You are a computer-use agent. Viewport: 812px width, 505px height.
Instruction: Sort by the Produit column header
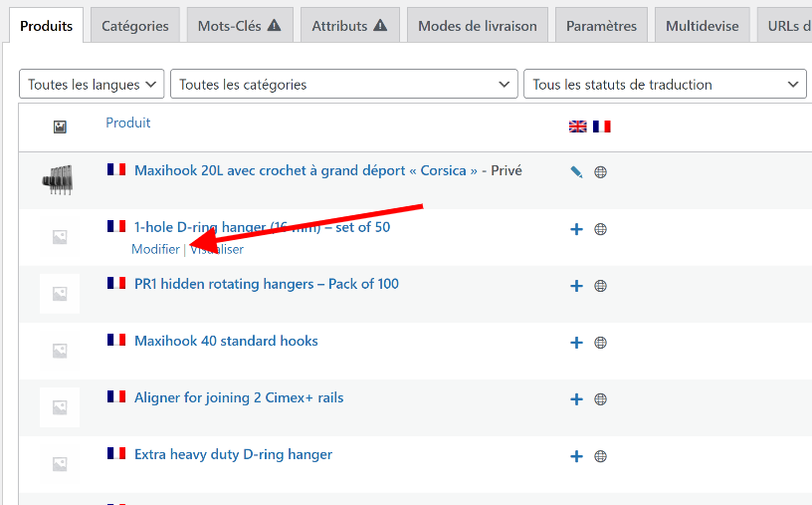tap(128, 123)
